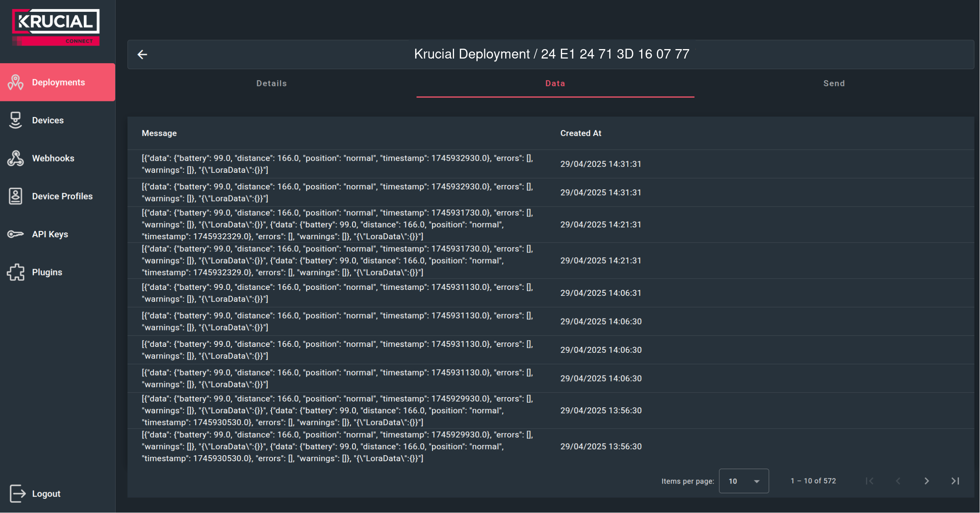Click the Devices sidebar icon
This screenshot has height=513, width=980.
coord(15,120)
